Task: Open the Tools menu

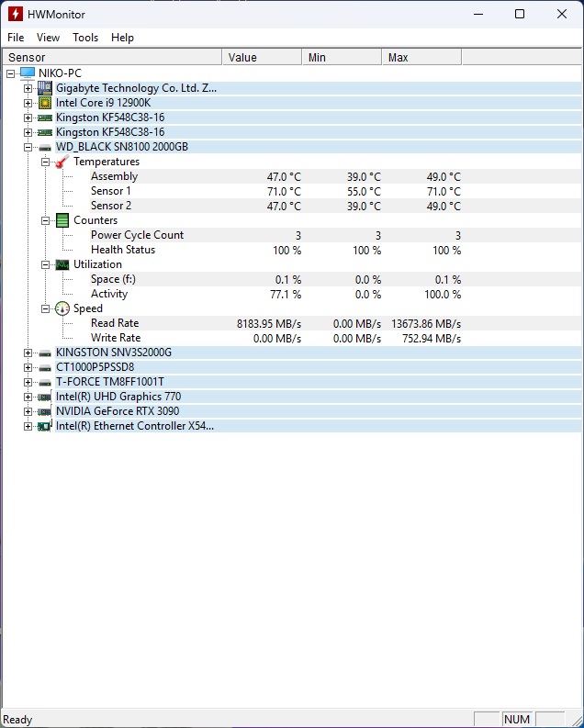Action: (x=85, y=38)
